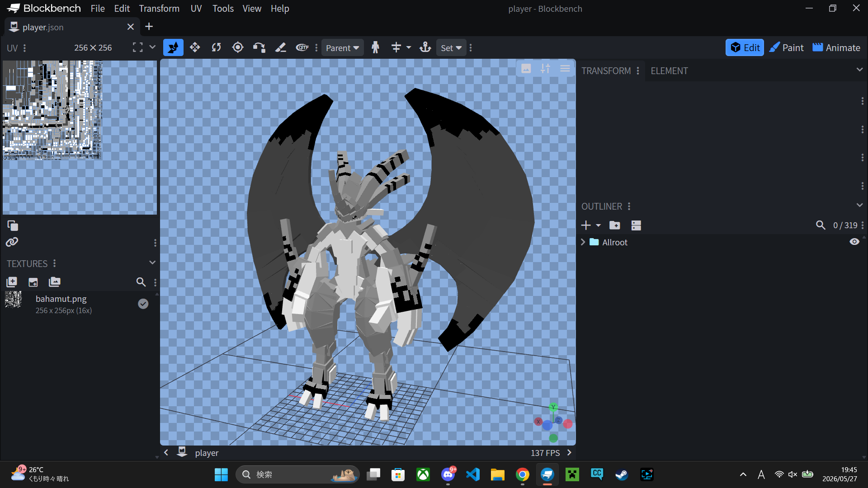
Task: Open the UV editor chevron dropdown
Action: point(152,47)
